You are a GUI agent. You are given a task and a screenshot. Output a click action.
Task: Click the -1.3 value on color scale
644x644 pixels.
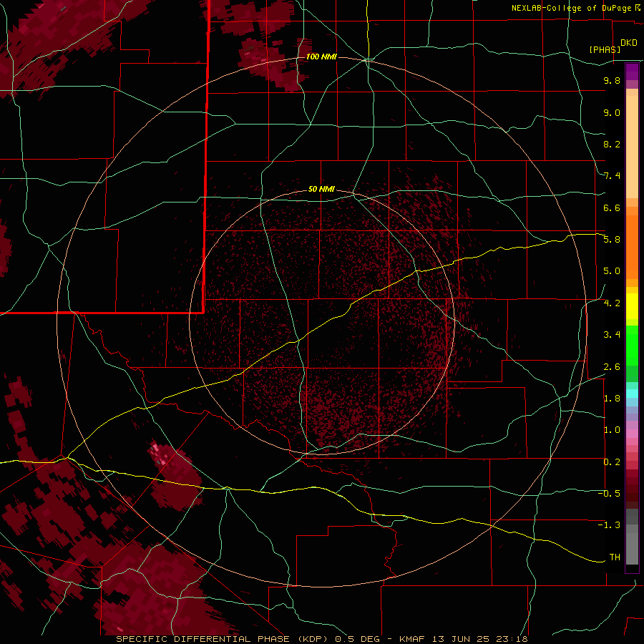(610, 525)
